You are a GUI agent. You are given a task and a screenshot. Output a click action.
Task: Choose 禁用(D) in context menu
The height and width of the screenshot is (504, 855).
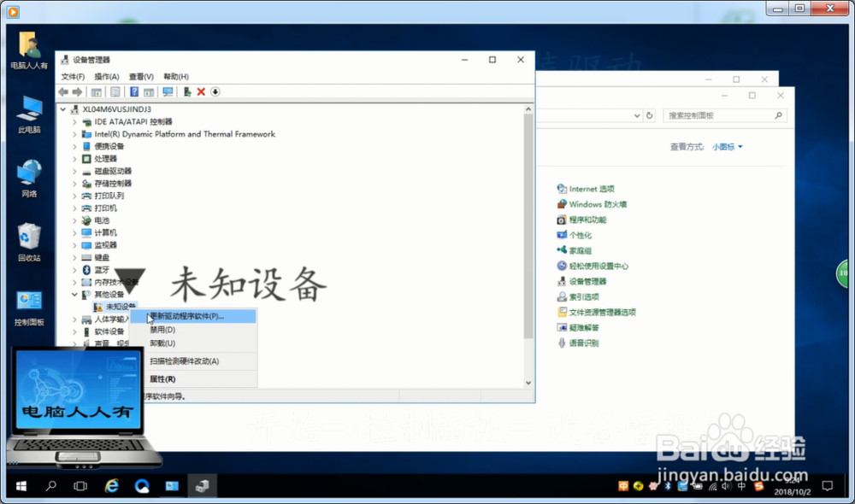(x=193, y=330)
